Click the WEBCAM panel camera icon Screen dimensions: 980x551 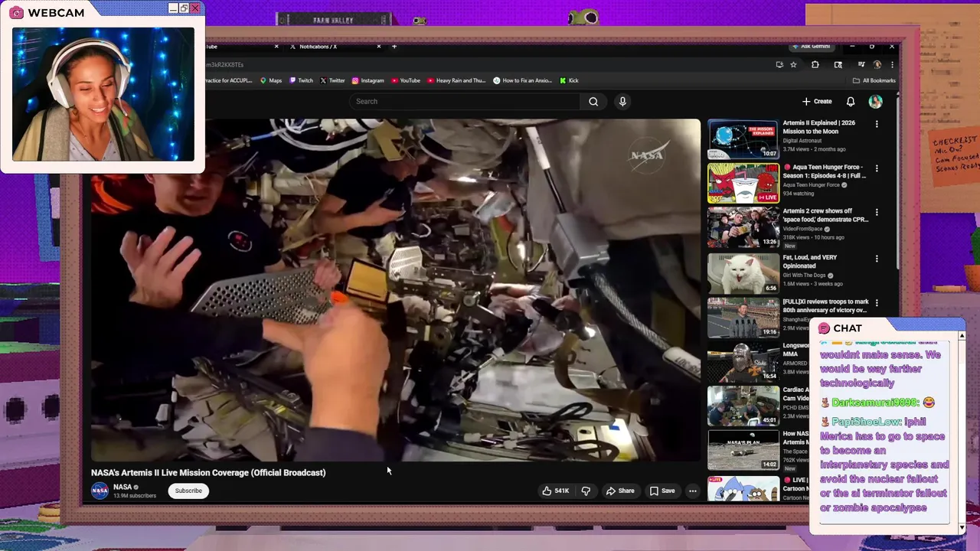click(x=16, y=13)
